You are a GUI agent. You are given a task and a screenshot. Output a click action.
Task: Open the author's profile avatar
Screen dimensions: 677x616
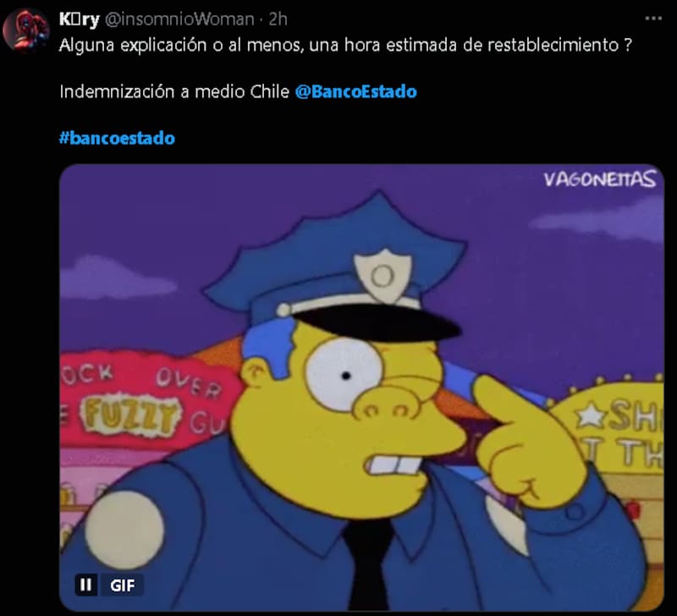click(x=26, y=31)
